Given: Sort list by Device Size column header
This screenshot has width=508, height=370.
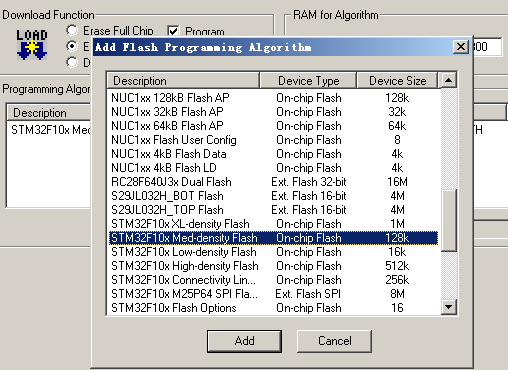Looking at the screenshot, I should pyautogui.click(x=397, y=81).
